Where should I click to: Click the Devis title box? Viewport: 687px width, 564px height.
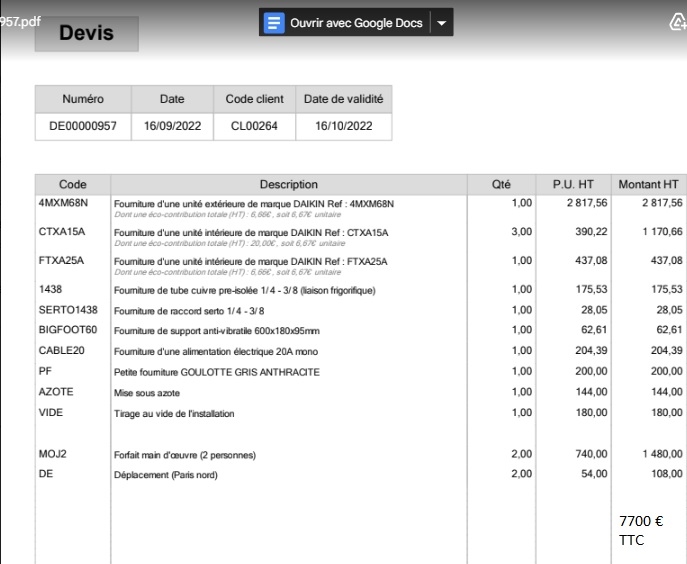[x=86, y=33]
